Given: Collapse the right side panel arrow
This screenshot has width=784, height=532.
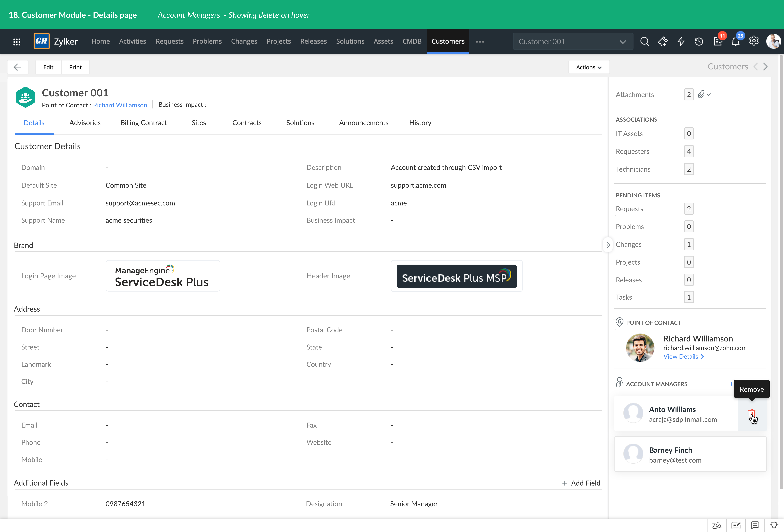Looking at the screenshot, I should [x=608, y=245].
